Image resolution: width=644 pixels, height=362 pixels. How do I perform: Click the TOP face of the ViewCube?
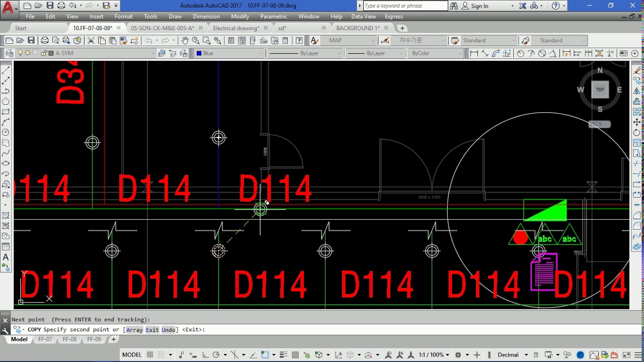(x=600, y=89)
